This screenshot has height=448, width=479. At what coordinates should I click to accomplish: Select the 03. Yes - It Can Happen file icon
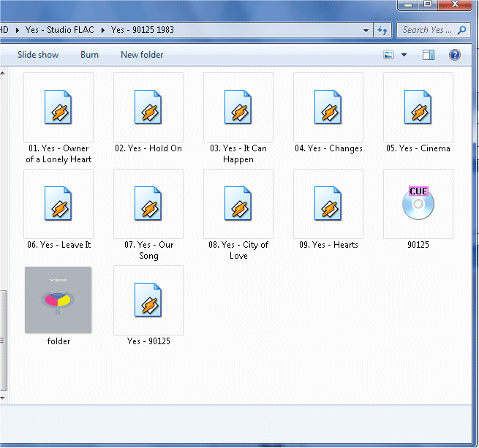click(238, 107)
